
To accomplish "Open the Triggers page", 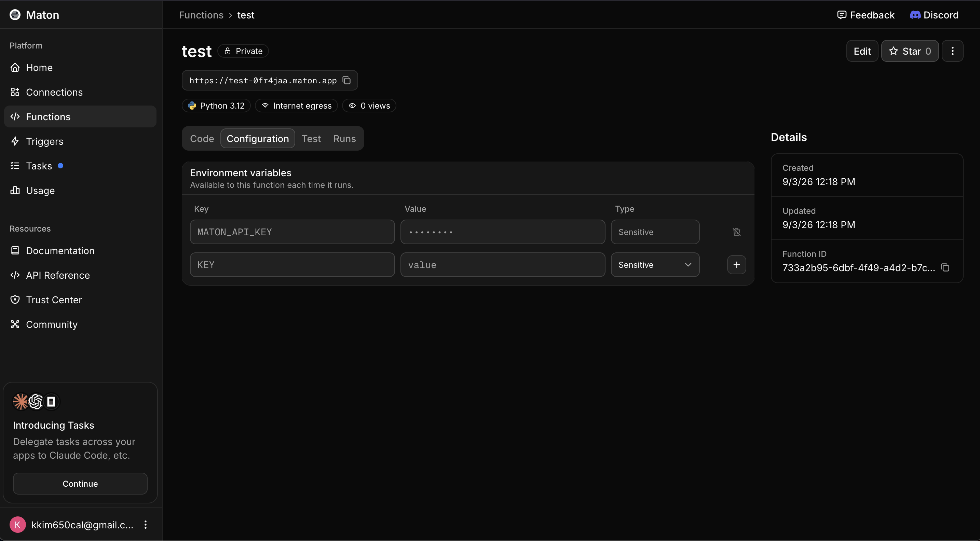I will pyautogui.click(x=80, y=141).
